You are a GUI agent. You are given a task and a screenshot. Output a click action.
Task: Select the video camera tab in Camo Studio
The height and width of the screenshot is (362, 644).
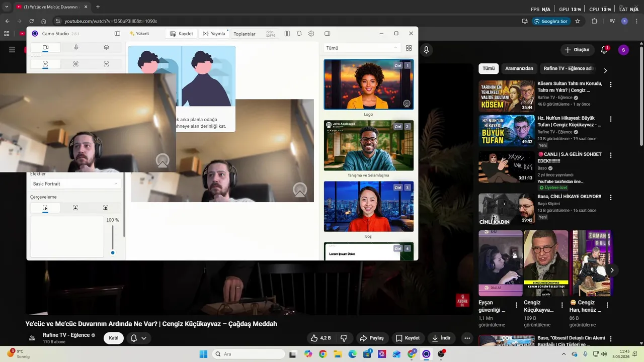point(45,47)
